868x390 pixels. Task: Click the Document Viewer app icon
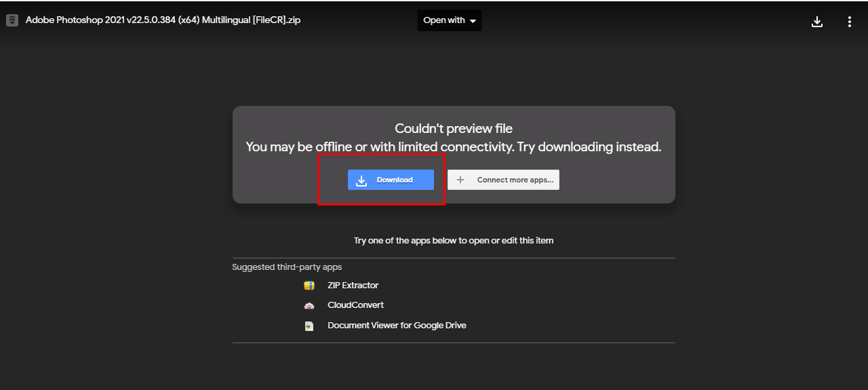309,326
